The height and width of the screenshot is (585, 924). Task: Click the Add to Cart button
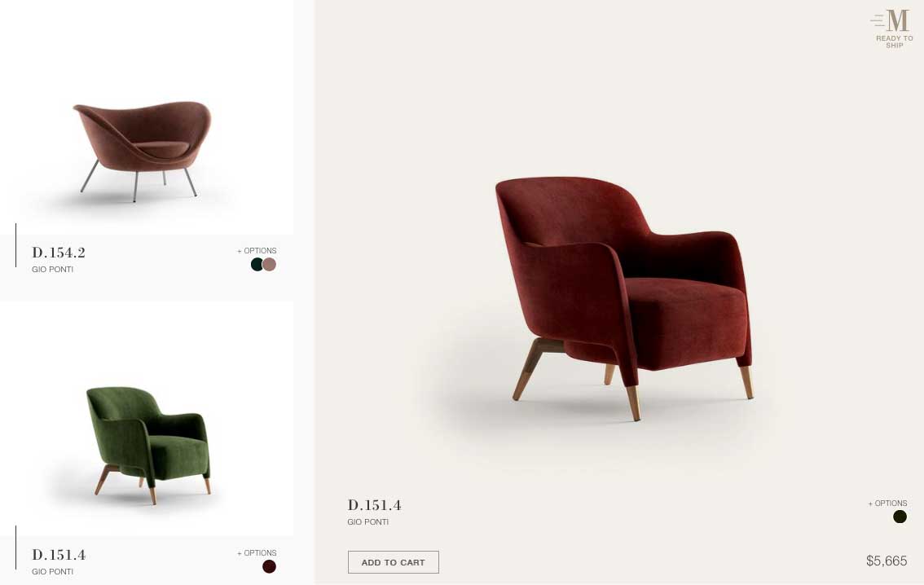pos(393,562)
